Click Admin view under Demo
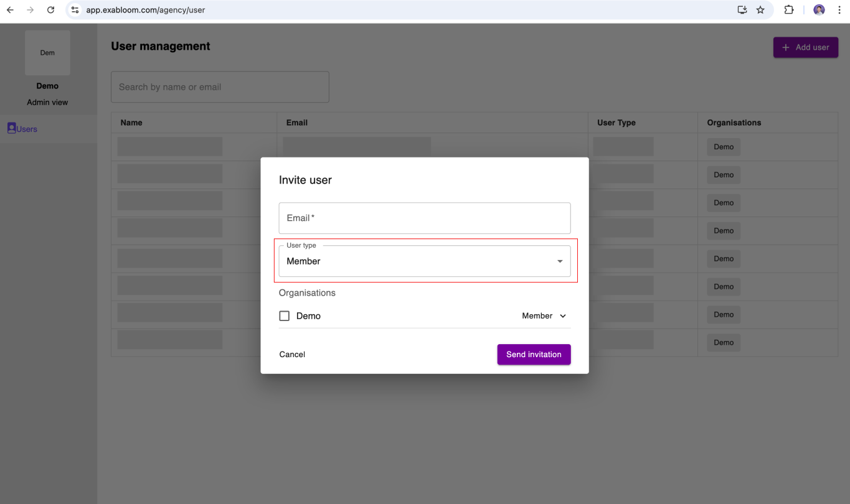 47,102
